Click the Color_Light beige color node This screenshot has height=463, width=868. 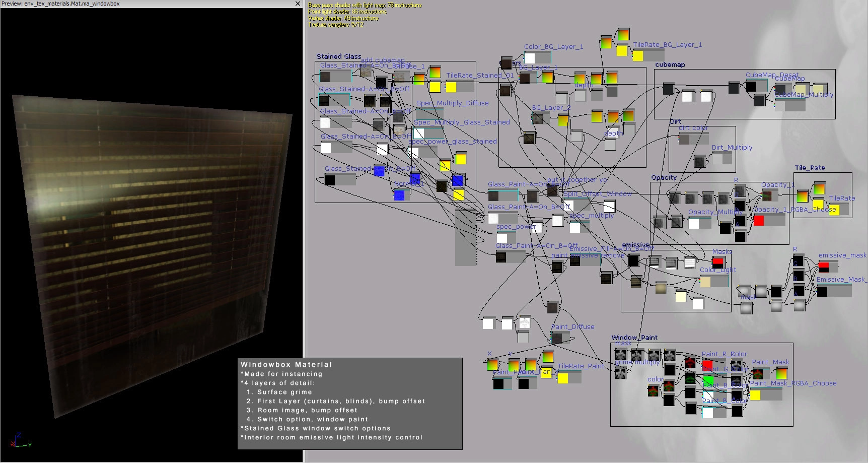pyautogui.click(x=705, y=281)
